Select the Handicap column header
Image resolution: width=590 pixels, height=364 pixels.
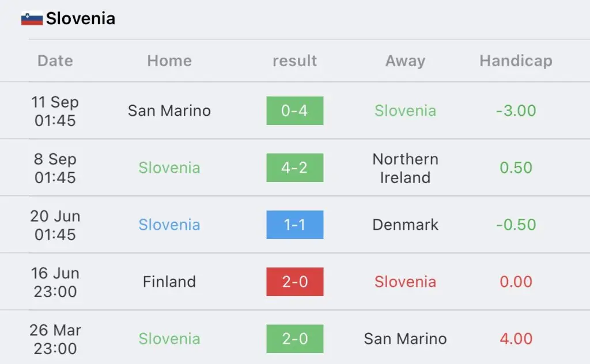pos(516,60)
